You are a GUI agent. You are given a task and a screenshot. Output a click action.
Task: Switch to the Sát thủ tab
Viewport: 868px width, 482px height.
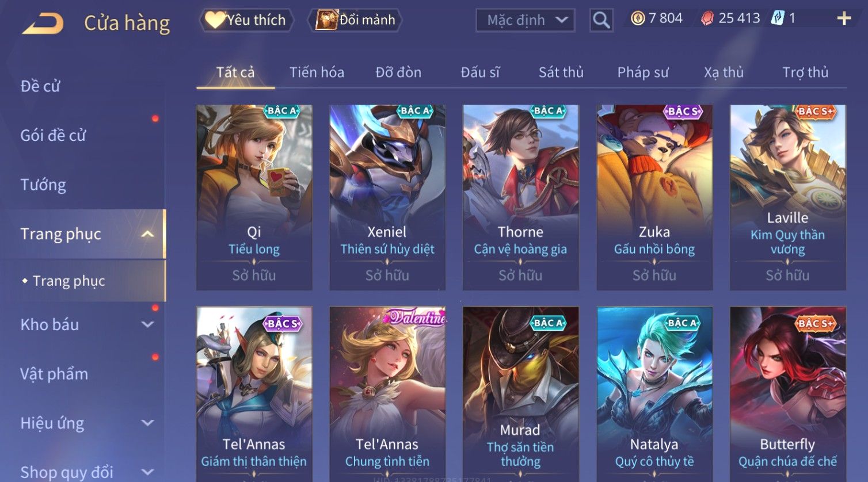pos(561,72)
